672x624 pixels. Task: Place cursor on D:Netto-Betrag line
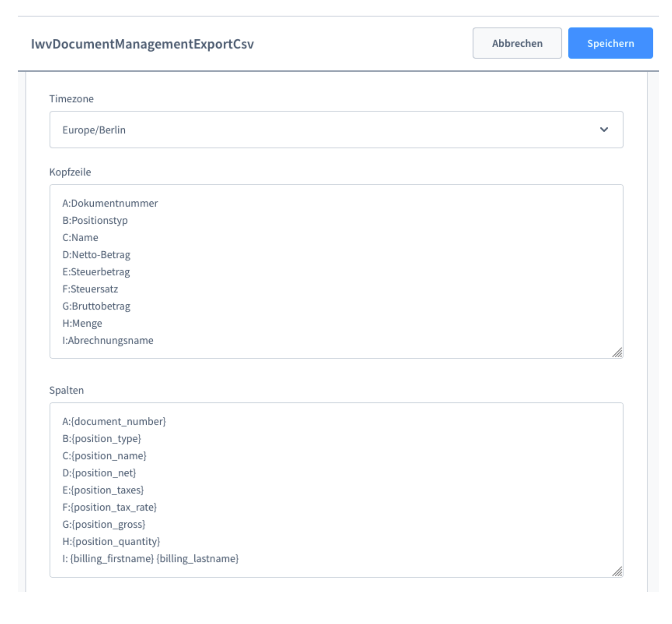[x=96, y=255]
